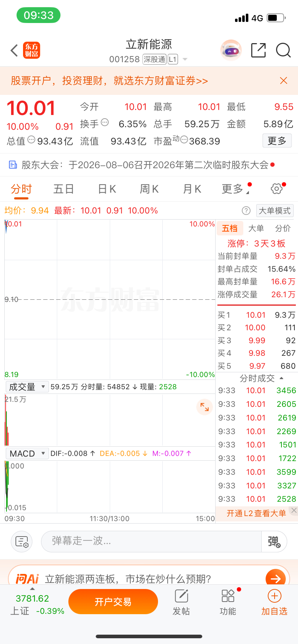
Task: Switch to the 周K tab
Action: pyautogui.click(x=149, y=189)
